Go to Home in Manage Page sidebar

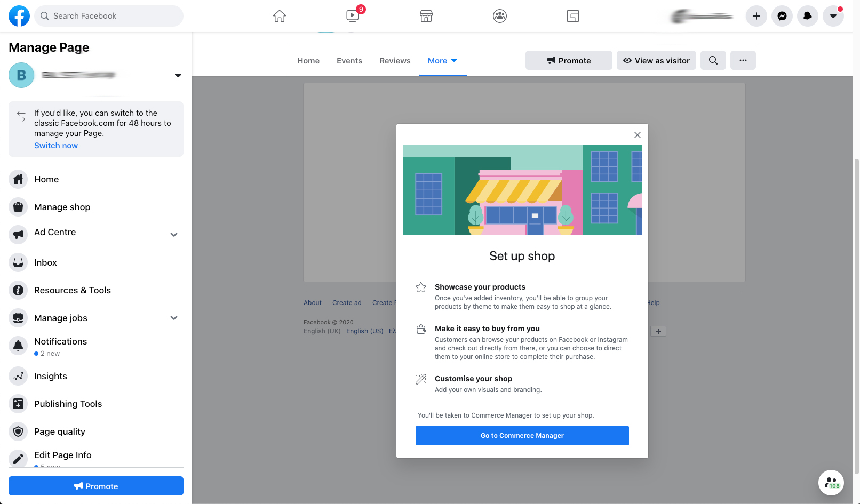96,179
